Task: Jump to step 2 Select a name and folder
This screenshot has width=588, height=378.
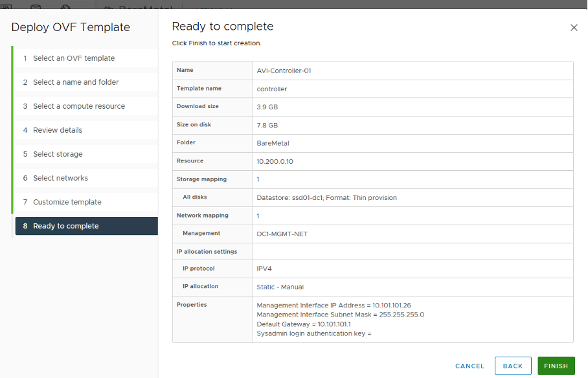Action: pos(76,82)
